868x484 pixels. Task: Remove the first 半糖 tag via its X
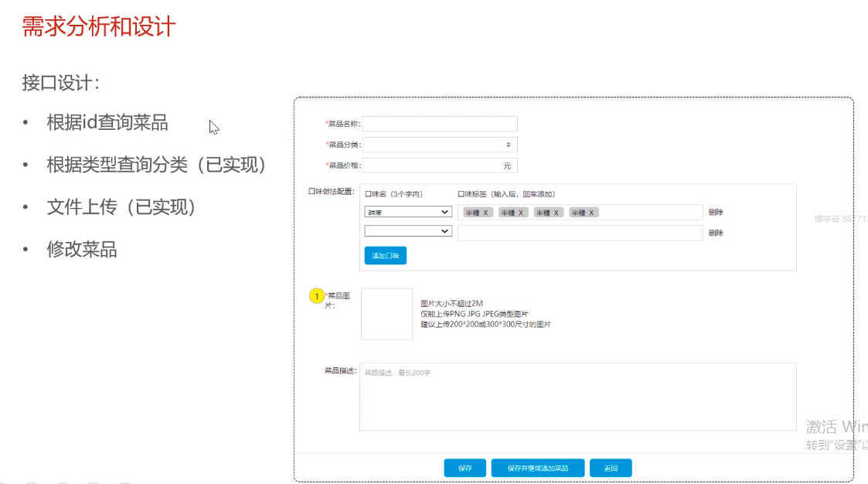point(485,213)
